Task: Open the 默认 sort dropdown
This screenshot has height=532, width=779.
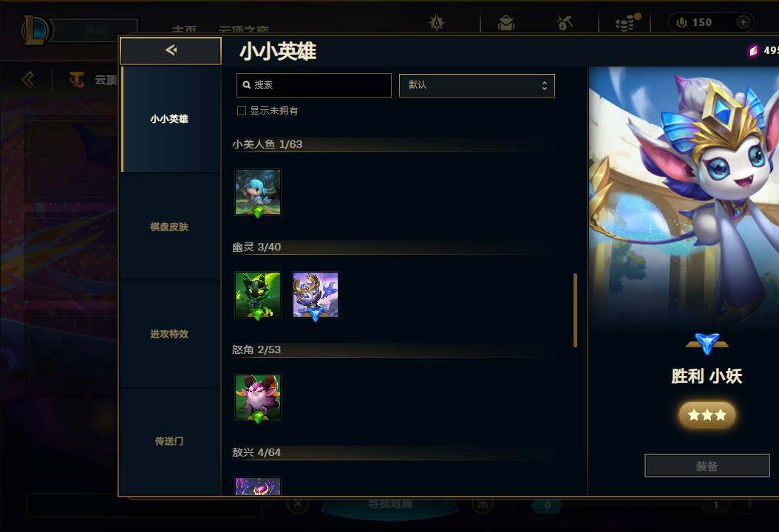Action: pos(477,86)
